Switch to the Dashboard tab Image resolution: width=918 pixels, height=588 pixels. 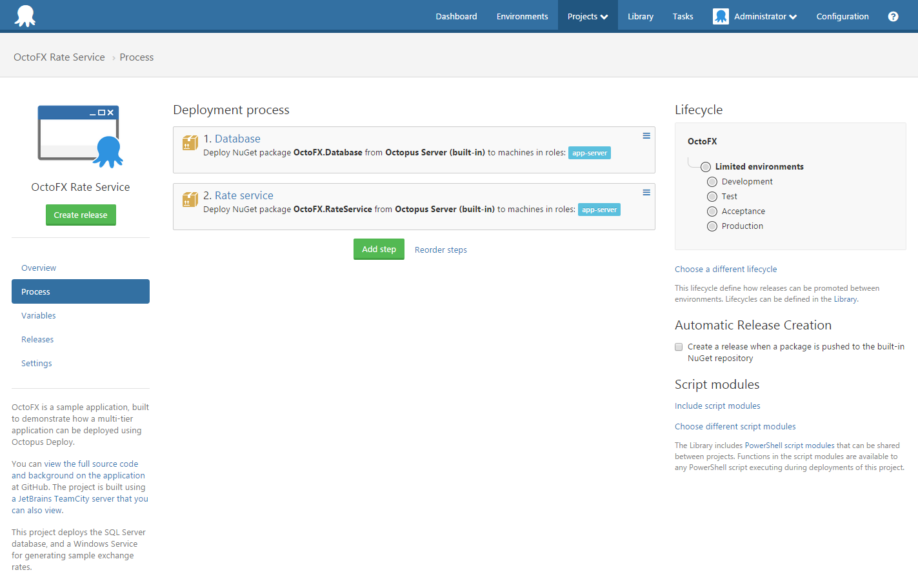click(x=456, y=16)
